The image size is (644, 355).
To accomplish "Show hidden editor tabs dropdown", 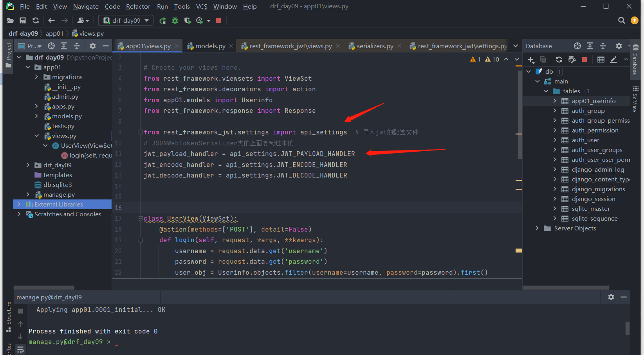I will pos(516,46).
